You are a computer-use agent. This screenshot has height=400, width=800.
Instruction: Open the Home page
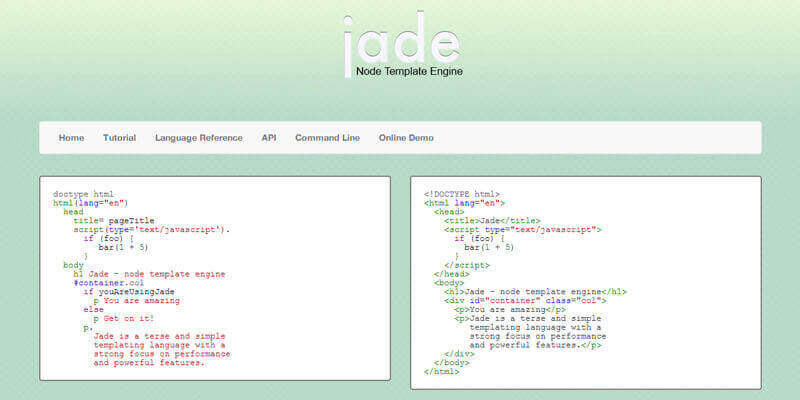[71, 138]
